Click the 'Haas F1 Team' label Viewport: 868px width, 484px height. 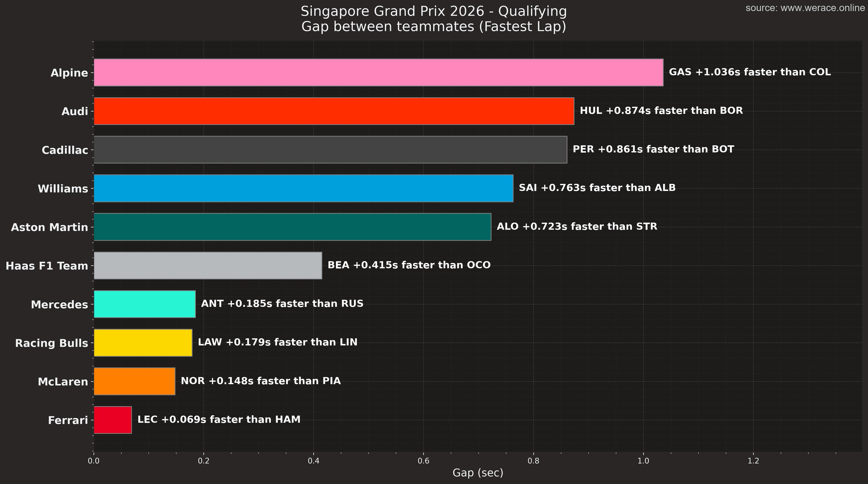pos(47,266)
